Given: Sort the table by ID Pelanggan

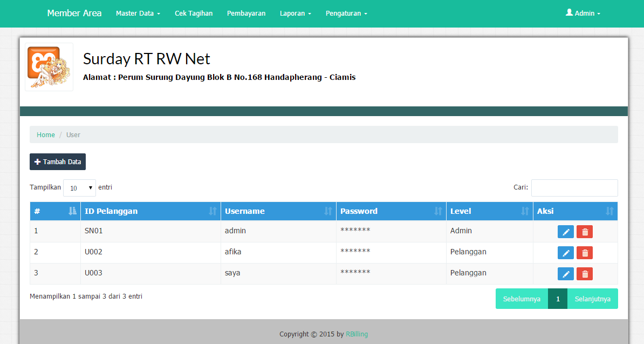Looking at the screenshot, I should pyautogui.click(x=150, y=211).
